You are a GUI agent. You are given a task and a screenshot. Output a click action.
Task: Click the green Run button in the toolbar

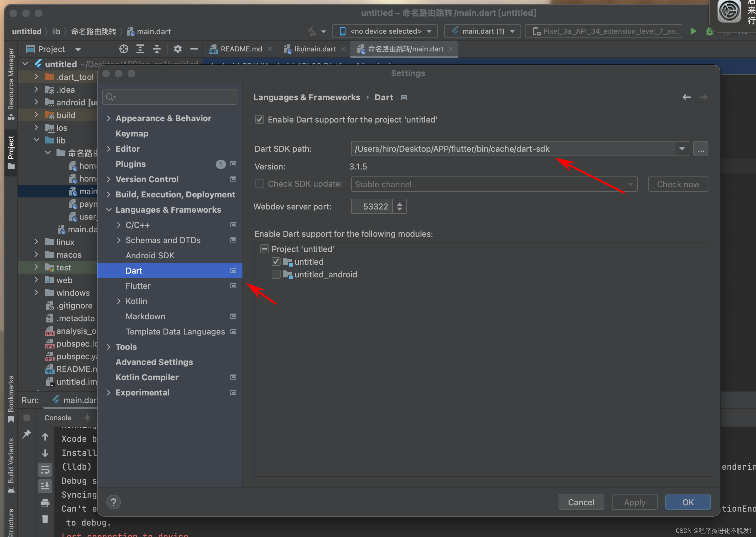[693, 31]
